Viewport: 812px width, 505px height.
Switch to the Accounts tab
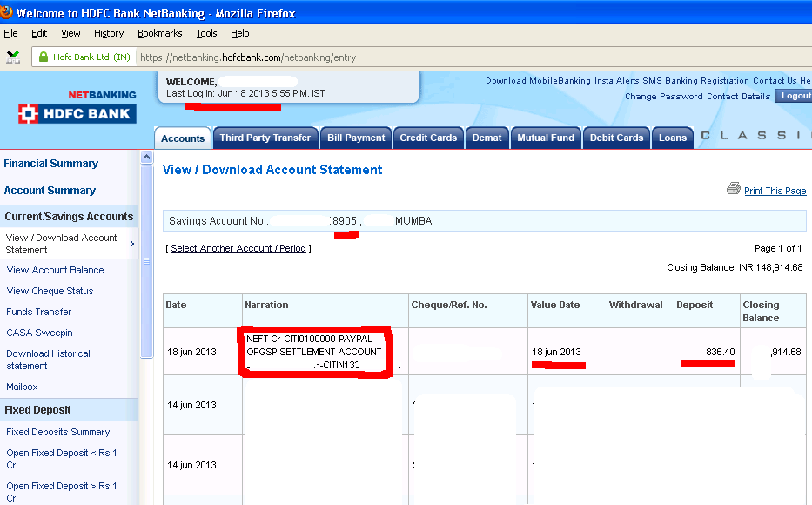click(183, 138)
